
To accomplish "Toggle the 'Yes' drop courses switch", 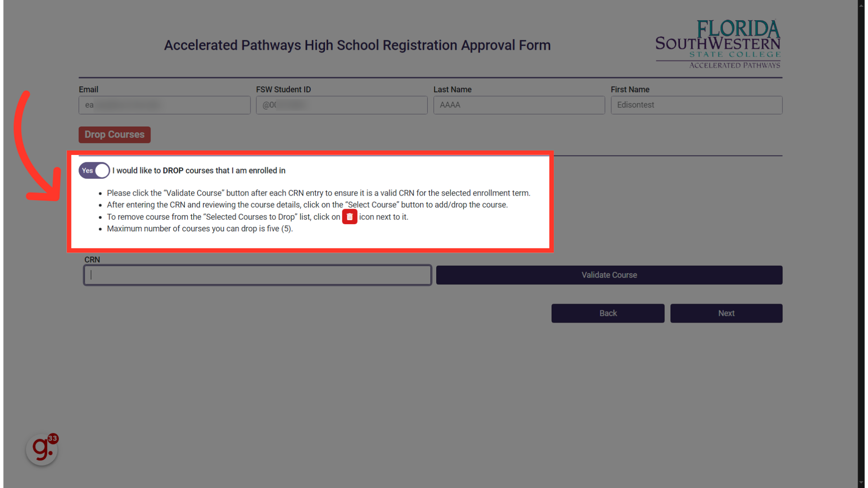I will [94, 170].
